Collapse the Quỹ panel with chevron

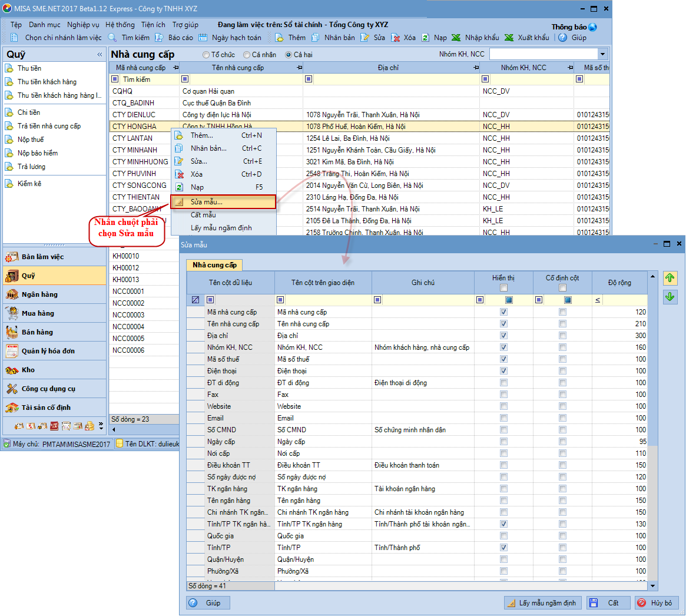(x=100, y=55)
